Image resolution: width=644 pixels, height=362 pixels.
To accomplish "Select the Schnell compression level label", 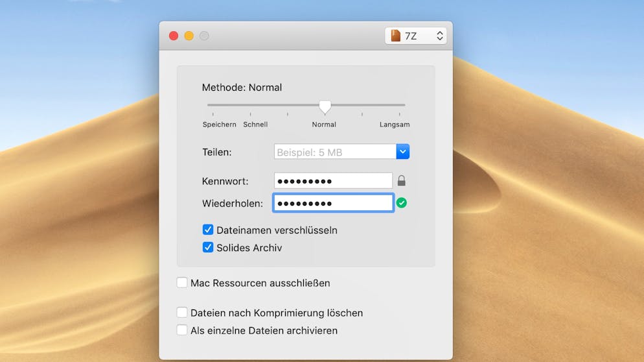I will point(255,124).
